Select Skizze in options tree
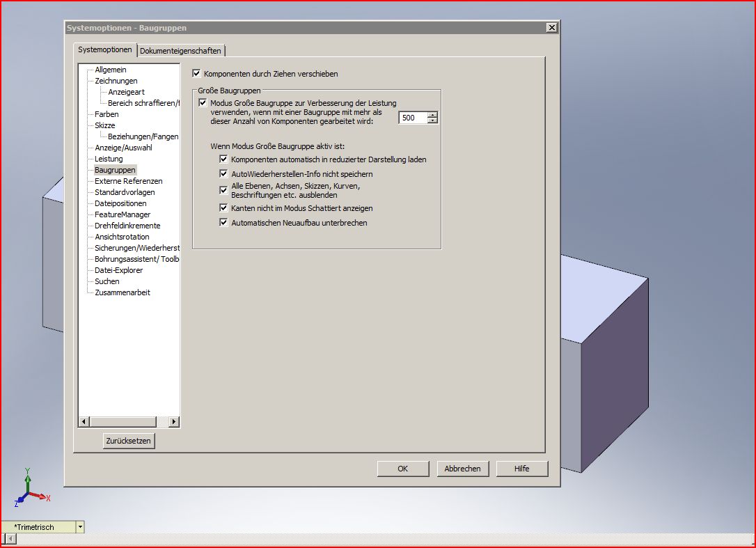Screen dimensions: 756x548 click(x=104, y=125)
